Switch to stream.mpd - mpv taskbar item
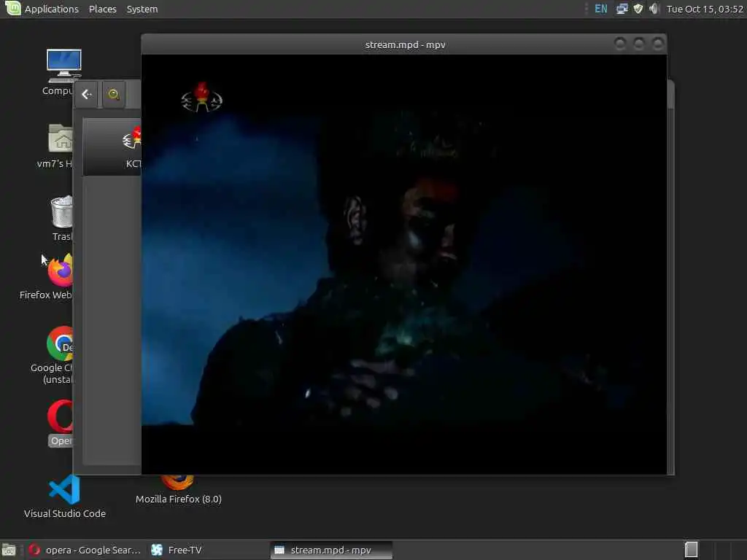 coord(331,550)
